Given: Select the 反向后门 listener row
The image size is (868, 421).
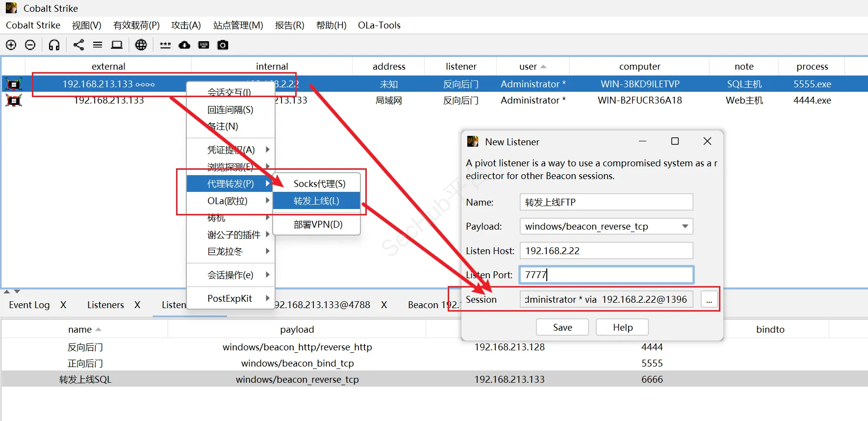Looking at the screenshot, I should click(434, 347).
